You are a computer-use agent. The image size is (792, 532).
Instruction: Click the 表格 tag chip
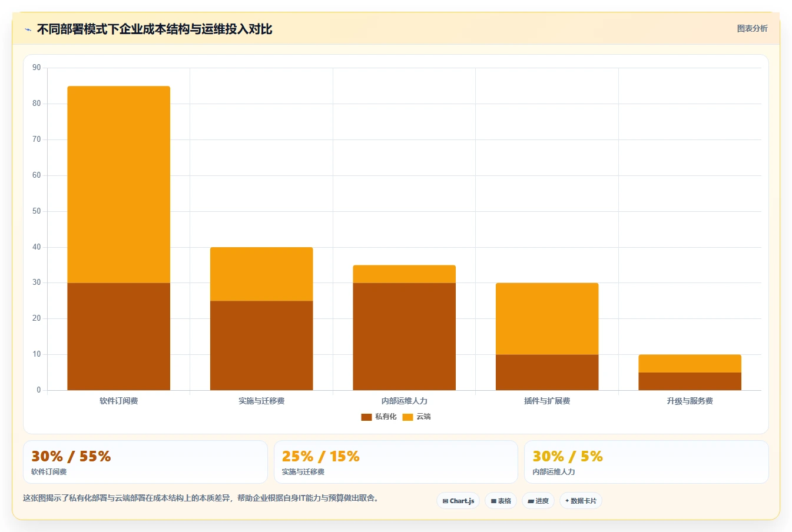click(x=501, y=501)
